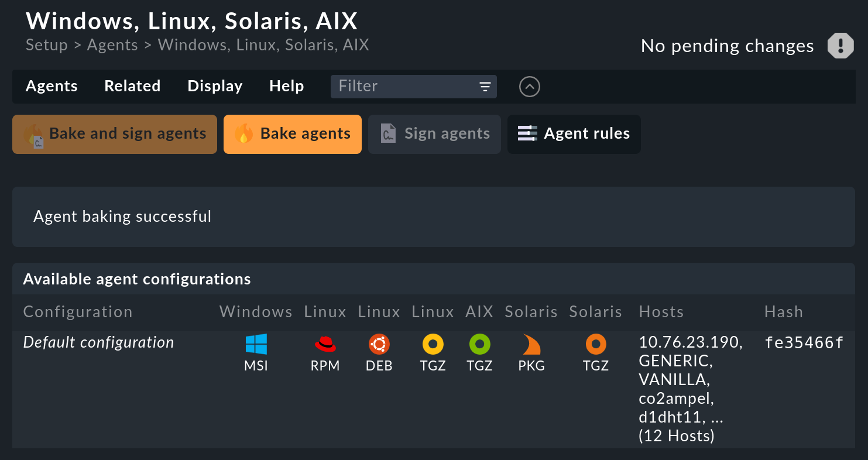Select the hash value fe35466f
Viewport: 868px width, 460px height.
pos(804,343)
